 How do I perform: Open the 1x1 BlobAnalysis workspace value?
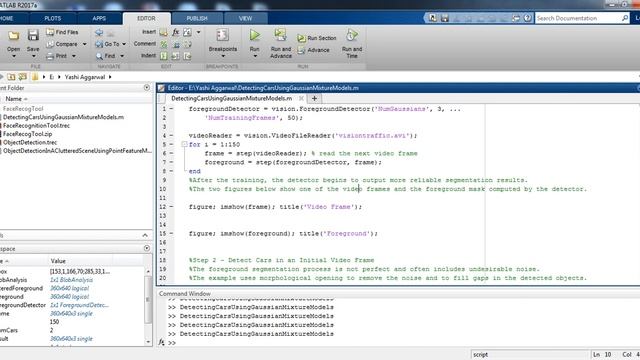71,280
